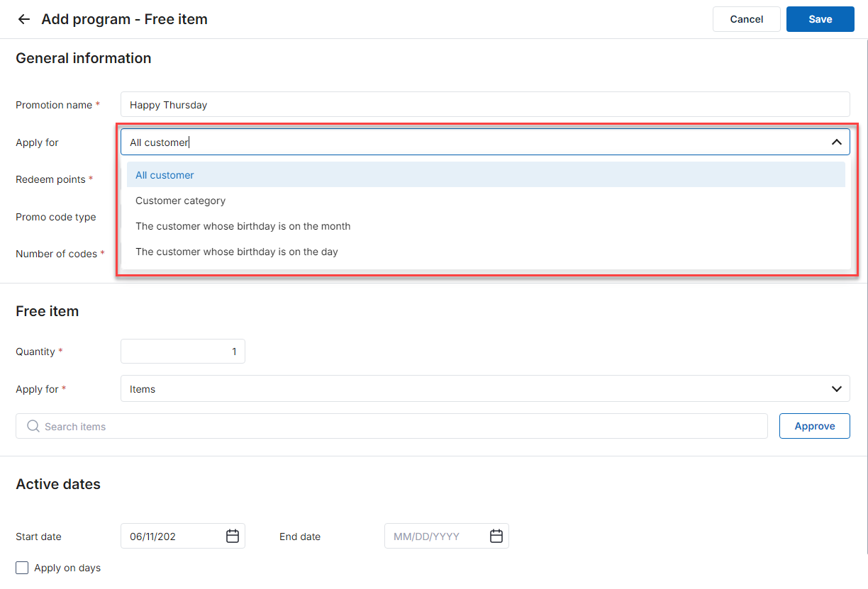
Task: Click the search magnifier icon
Action: (33, 426)
